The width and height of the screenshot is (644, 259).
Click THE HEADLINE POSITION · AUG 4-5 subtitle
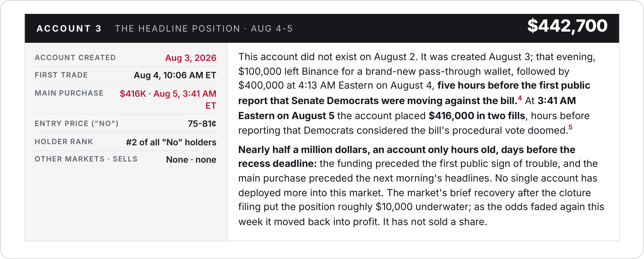[x=204, y=29]
